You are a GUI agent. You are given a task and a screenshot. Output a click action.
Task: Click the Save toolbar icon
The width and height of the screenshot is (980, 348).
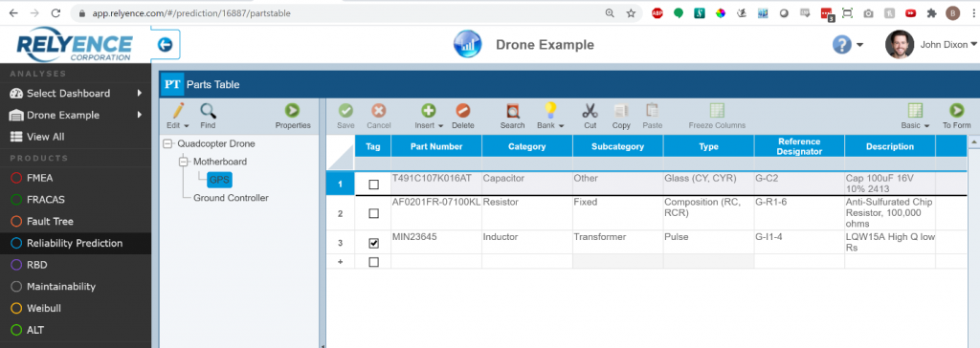[x=345, y=111]
